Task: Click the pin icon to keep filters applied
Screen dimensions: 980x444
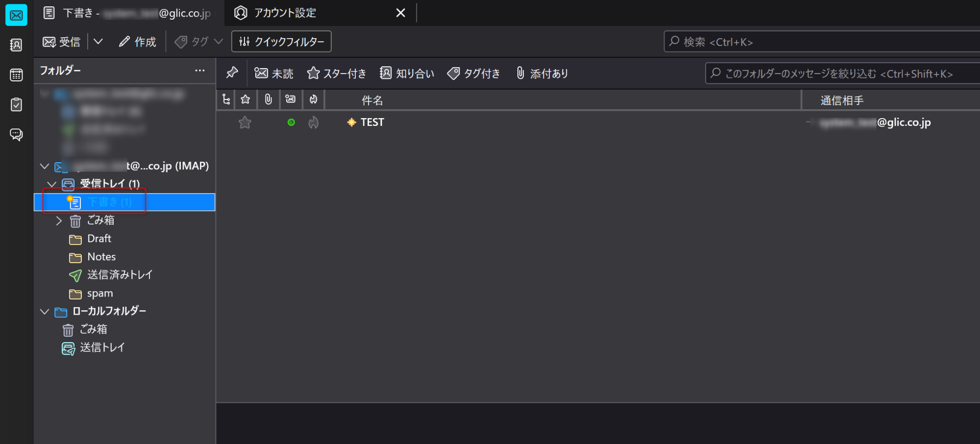Action: tap(232, 74)
